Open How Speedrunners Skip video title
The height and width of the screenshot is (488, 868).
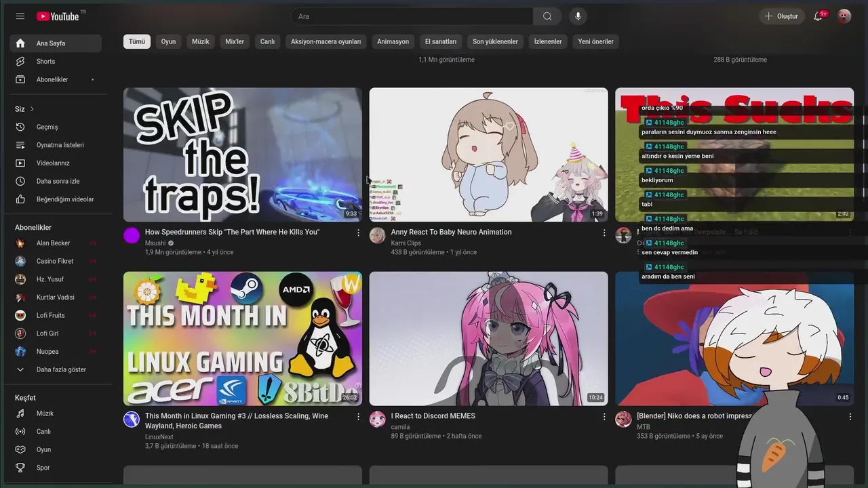tap(232, 232)
